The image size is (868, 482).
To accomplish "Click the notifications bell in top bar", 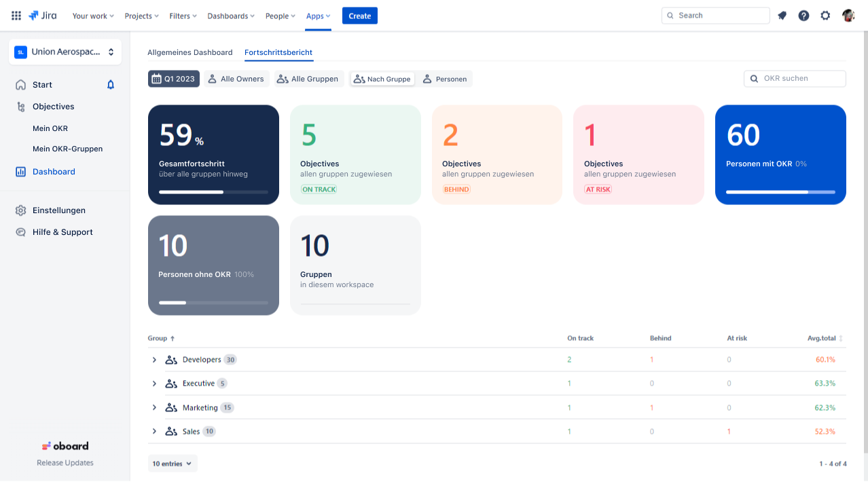I will [x=782, y=16].
